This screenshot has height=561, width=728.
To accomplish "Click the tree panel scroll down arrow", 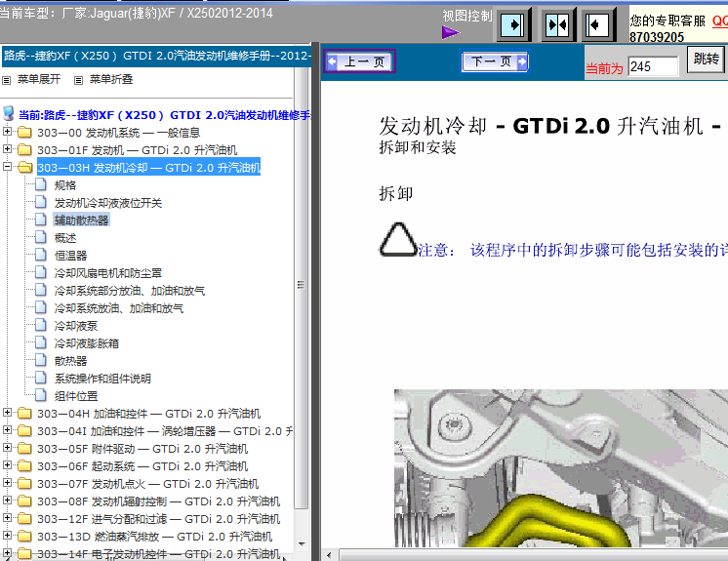I will tap(302, 543).
